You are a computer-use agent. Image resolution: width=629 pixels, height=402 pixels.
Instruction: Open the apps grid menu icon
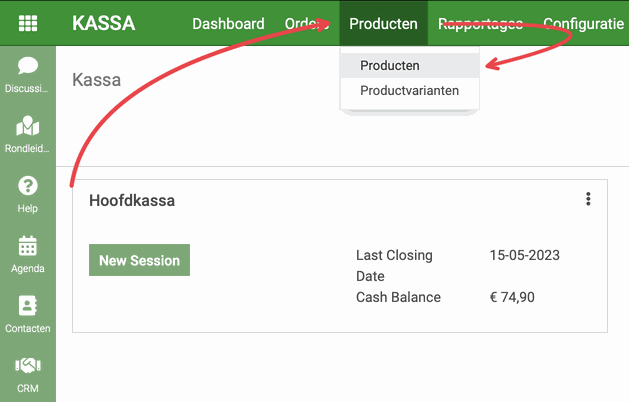(x=28, y=23)
